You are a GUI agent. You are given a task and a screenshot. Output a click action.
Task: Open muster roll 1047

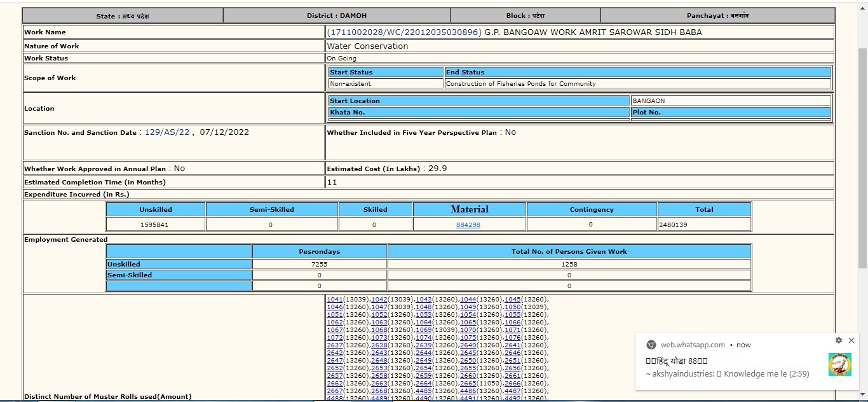(x=379, y=307)
